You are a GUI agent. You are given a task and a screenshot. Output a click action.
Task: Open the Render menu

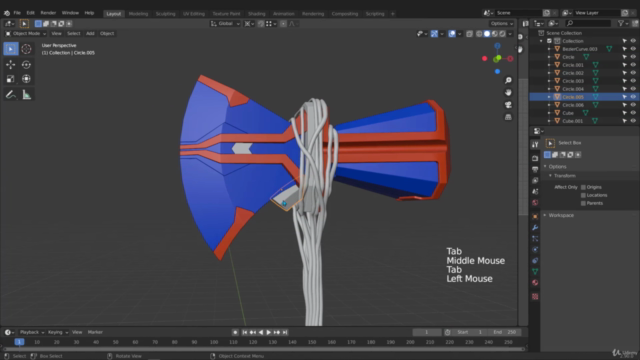[48, 13]
